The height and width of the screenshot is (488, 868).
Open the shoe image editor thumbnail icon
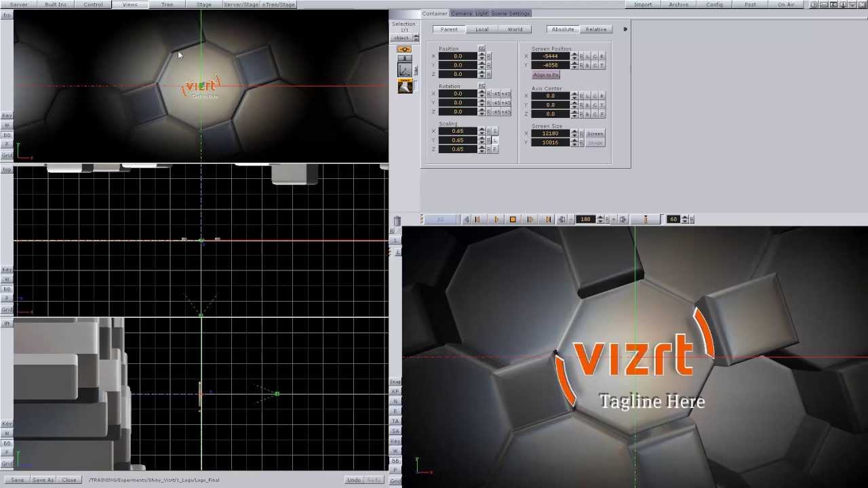(405, 86)
